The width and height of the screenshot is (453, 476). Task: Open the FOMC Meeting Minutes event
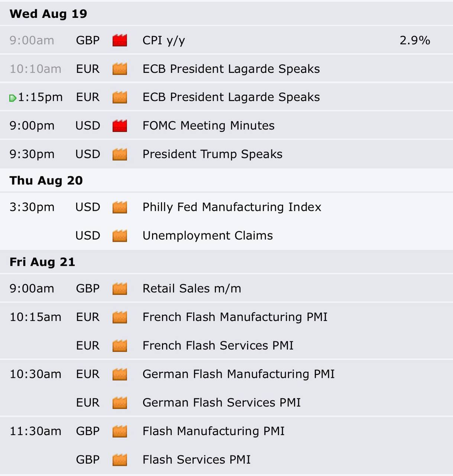[x=208, y=126]
